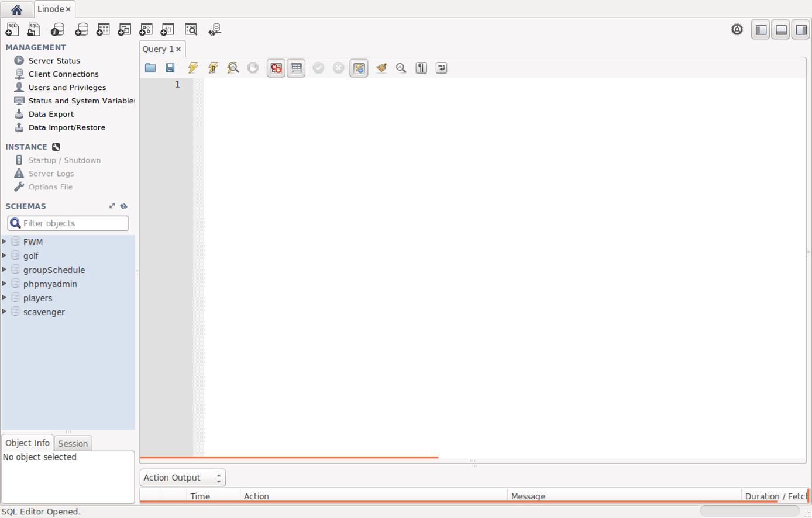Expand the scavenger schema

pyautogui.click(x=5, y=312)
